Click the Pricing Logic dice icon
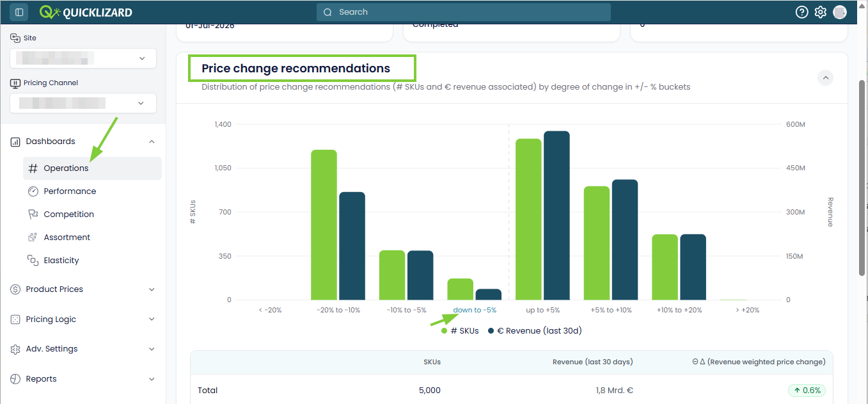Screen dimensions: 868x404 (15, 319)
